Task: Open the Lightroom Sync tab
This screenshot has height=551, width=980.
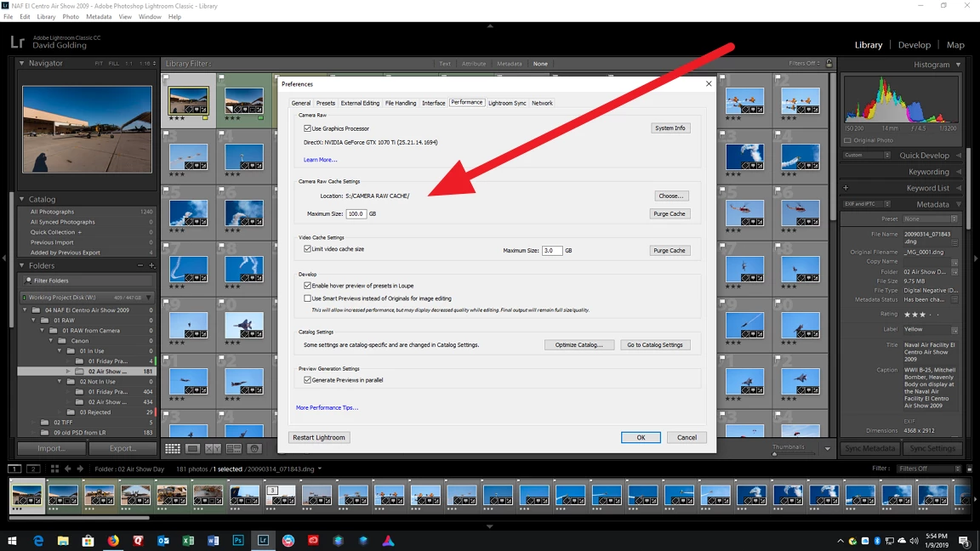Action: [x=507, y=103]
